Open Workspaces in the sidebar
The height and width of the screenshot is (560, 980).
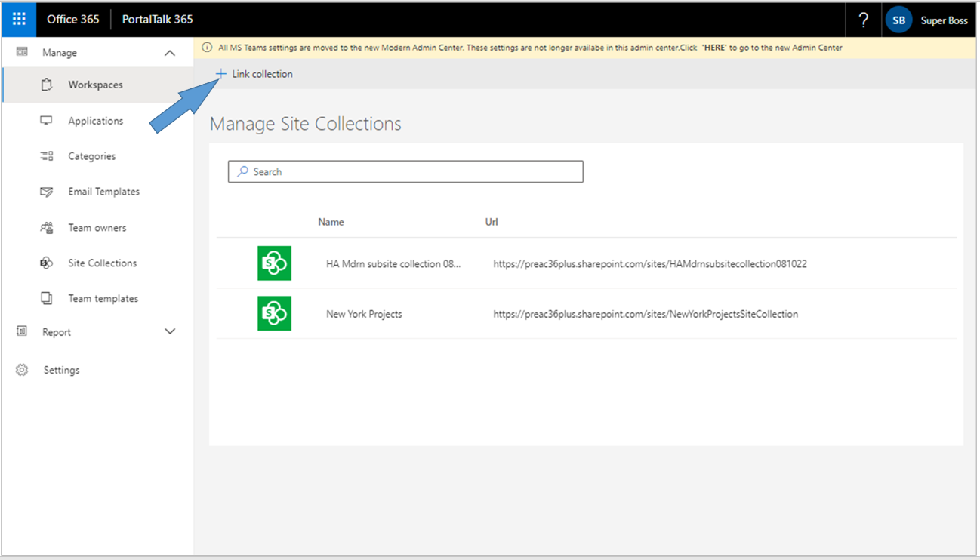pos(95,85)
